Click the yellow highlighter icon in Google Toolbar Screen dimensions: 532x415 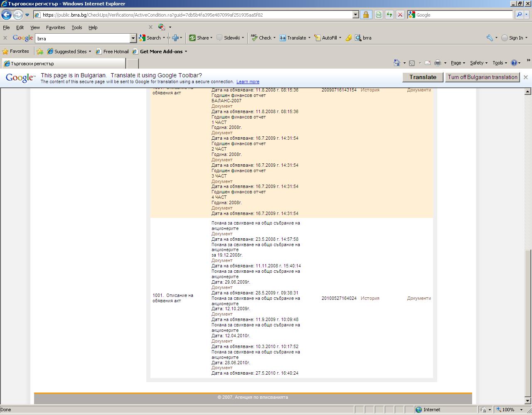349,38
